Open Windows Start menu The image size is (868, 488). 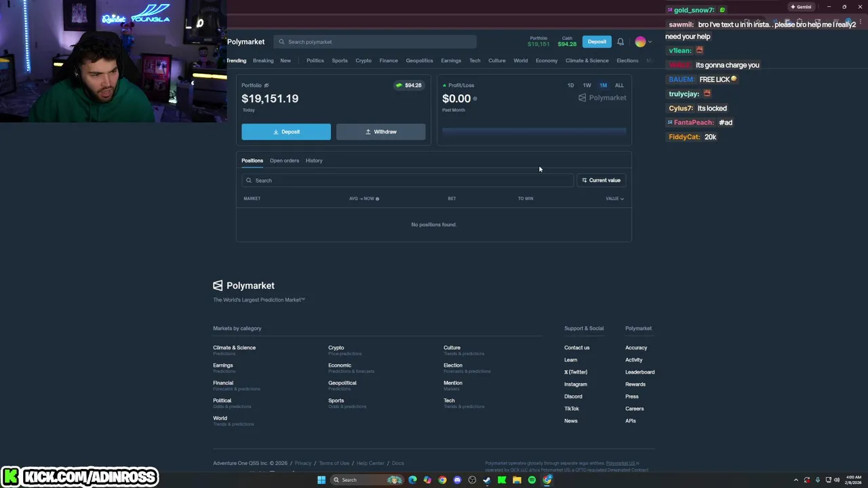click(x=321, y=480)
